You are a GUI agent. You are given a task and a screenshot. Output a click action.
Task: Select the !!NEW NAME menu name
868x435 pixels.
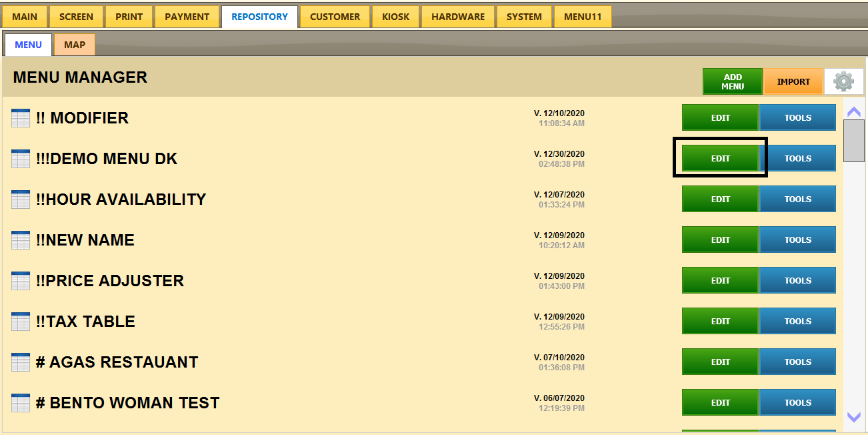pyautogui.click(x=85, y=240)
